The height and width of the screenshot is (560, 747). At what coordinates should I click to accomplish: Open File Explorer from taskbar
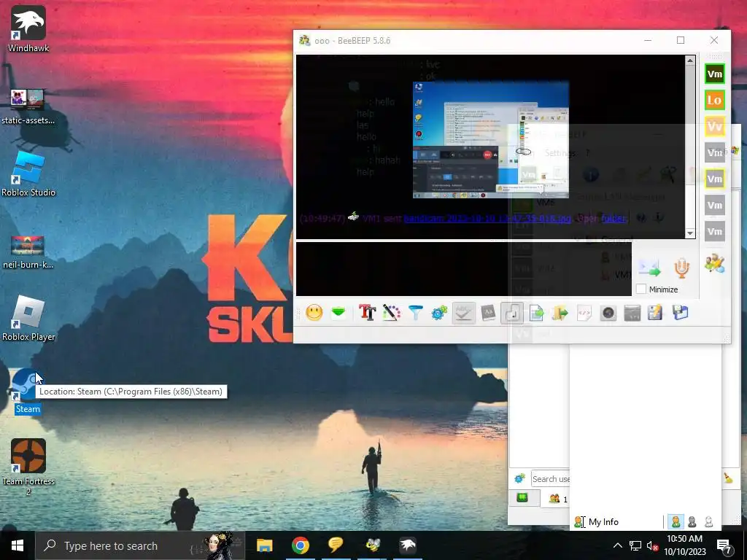pyautogui.click(x=264, y=545)
